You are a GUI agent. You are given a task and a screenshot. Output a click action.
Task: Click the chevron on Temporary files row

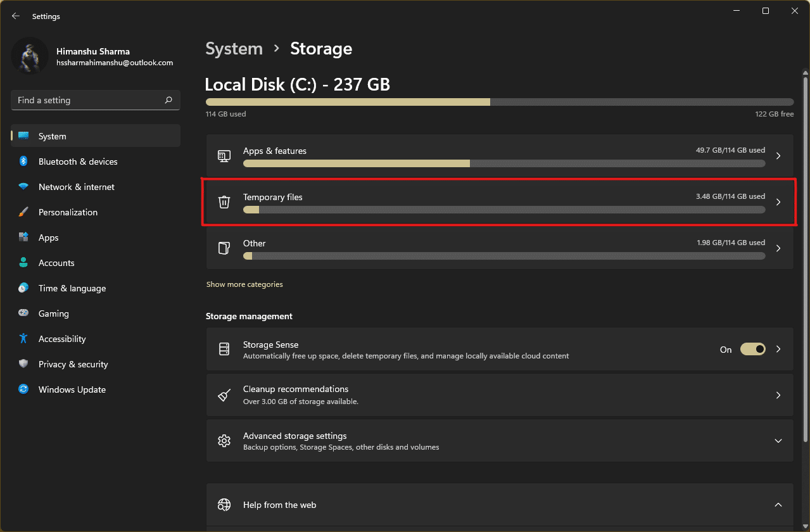click(x=778, y=202)
